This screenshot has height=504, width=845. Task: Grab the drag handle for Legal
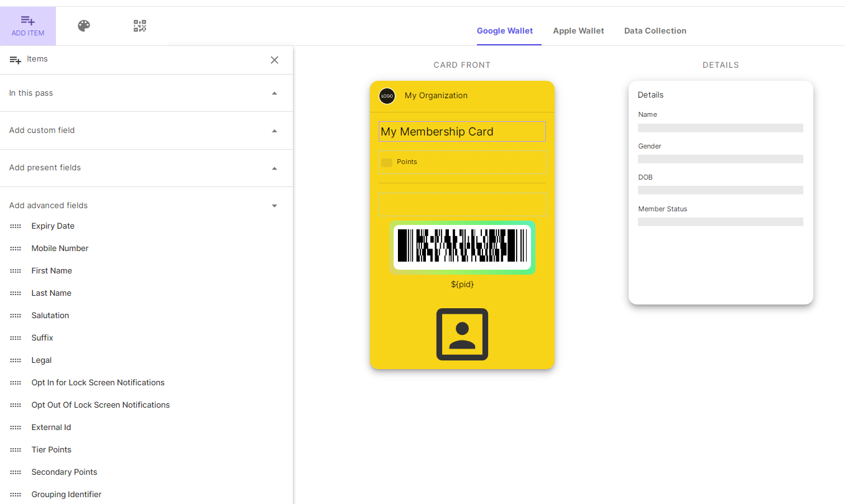pyautogui.click(x=16, y=360)
